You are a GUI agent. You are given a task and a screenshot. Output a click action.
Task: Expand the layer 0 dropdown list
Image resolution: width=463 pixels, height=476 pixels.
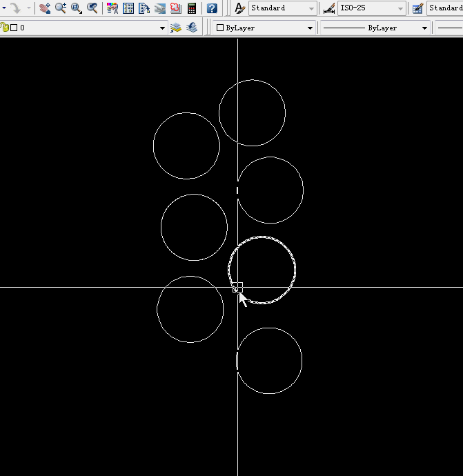[x=163, y=28]
